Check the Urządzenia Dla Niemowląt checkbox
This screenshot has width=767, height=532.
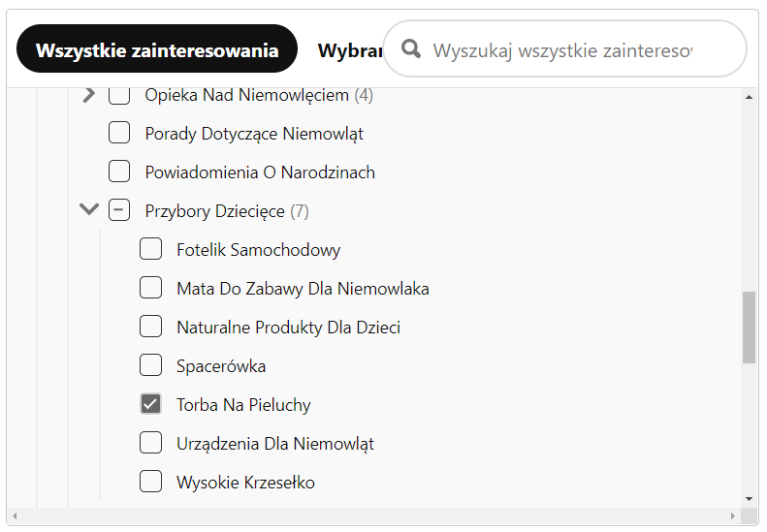[150, 443]
